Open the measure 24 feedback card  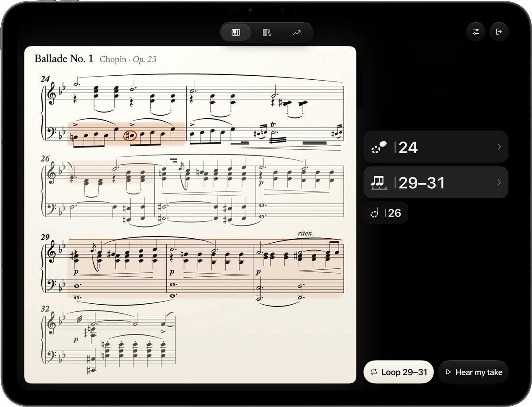pyautogui.click(x=436, y=147)
